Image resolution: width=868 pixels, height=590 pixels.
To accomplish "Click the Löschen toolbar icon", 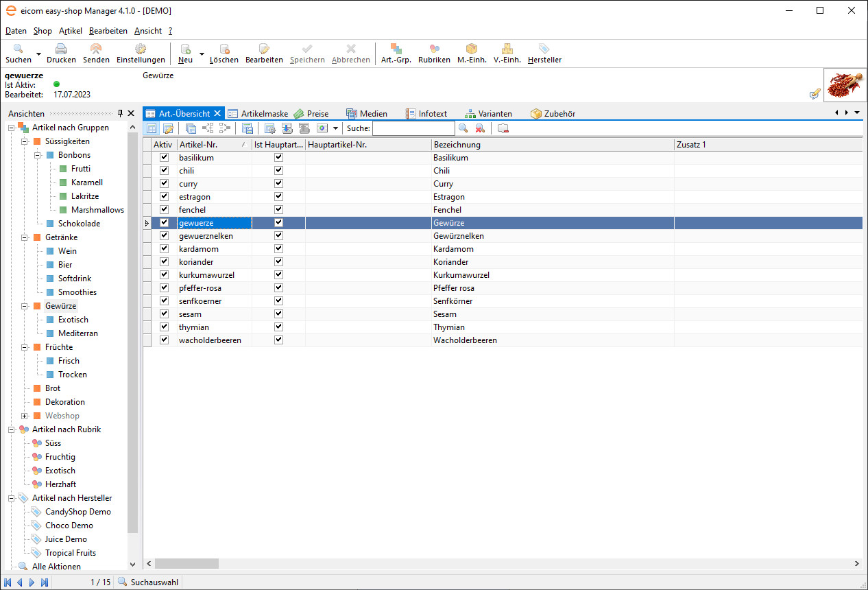I will [224, 49].
